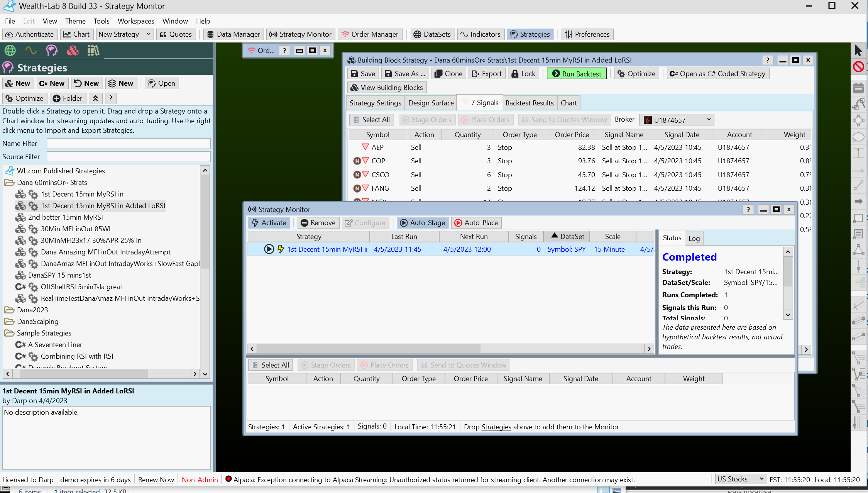Image resolution: width=868 pixels, height=493 pixels.
Task: Open Preferences from toolbar
Action: click(587, 34)
